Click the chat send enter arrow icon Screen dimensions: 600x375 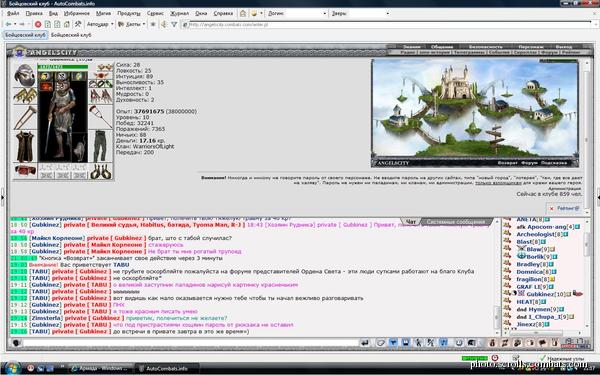365,343
